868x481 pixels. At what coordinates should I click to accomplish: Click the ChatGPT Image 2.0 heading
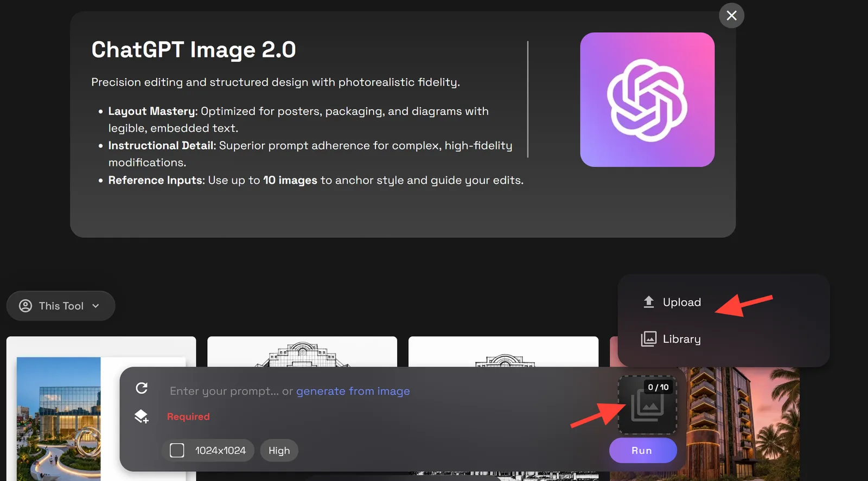coord(194,50)
